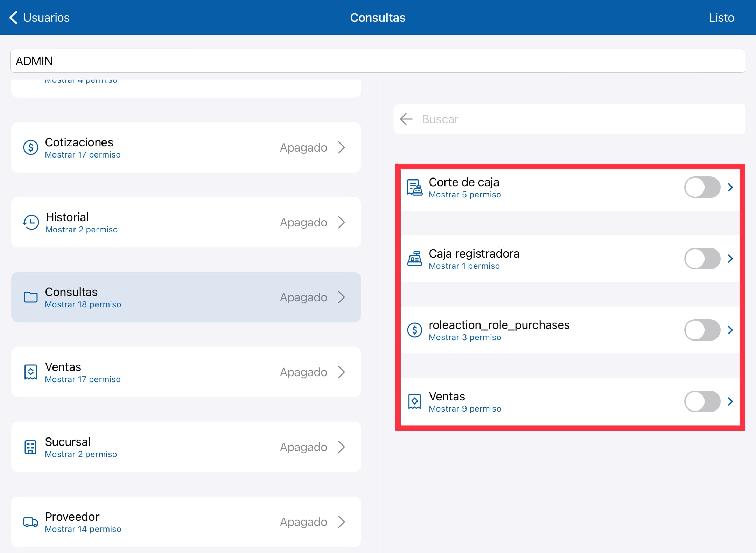Viewport: 756px width, 553px height.
Task: Select the Cotizaciones category title
Action: point(79,142)
